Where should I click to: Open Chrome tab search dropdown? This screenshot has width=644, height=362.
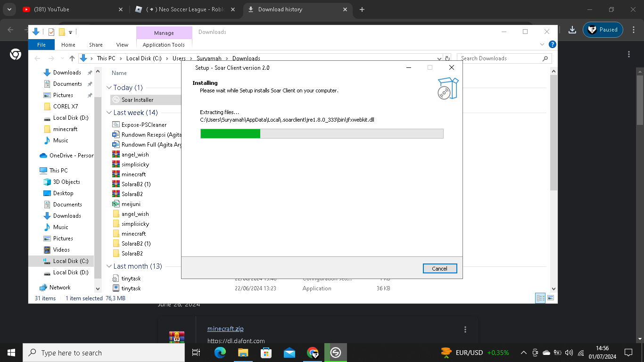[9, 9]
